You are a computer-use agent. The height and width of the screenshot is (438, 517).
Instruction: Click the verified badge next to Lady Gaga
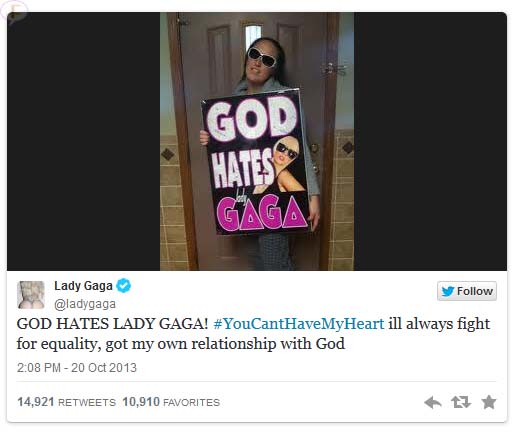pos(123,286)
